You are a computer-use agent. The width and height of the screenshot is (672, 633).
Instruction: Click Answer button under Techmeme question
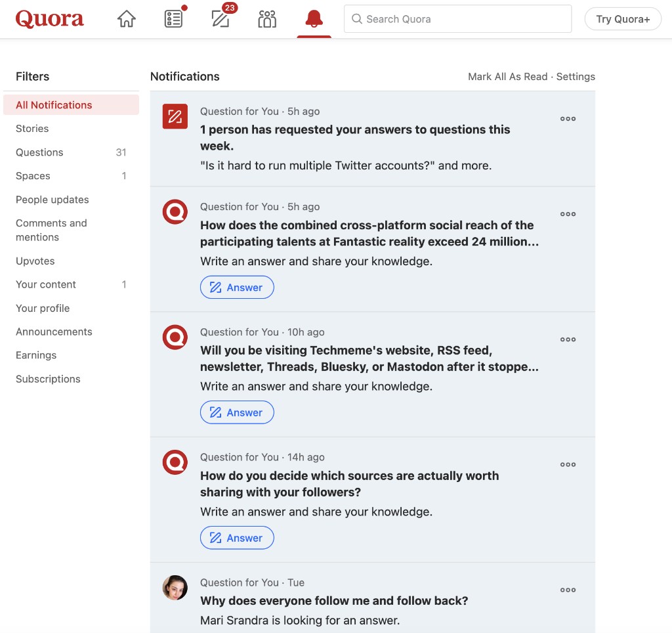[237, 412]
